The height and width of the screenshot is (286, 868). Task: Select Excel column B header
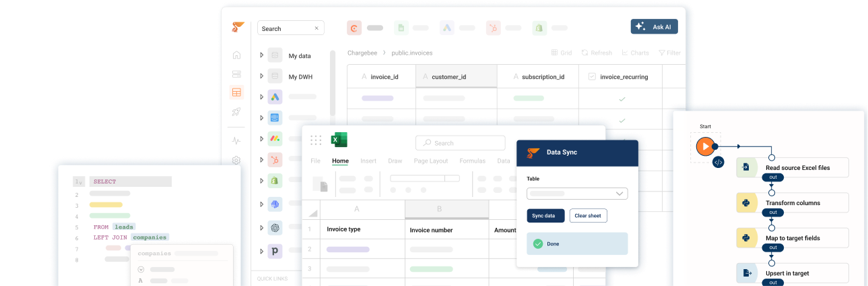[x=446, y=209]
